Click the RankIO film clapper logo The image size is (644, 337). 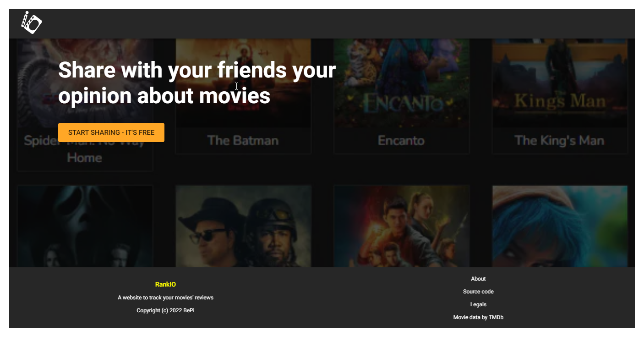point(31,22)
